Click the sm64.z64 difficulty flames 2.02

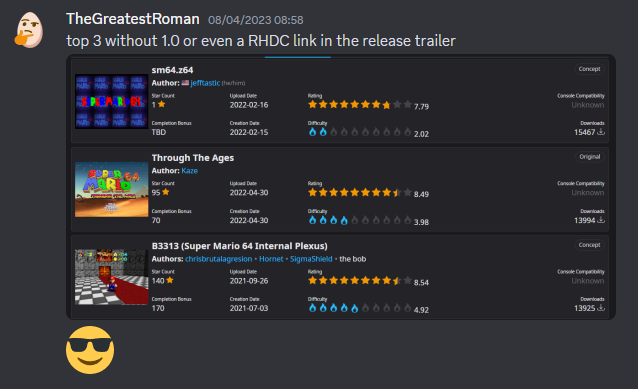pyautogui.click(x=360, y=132)
